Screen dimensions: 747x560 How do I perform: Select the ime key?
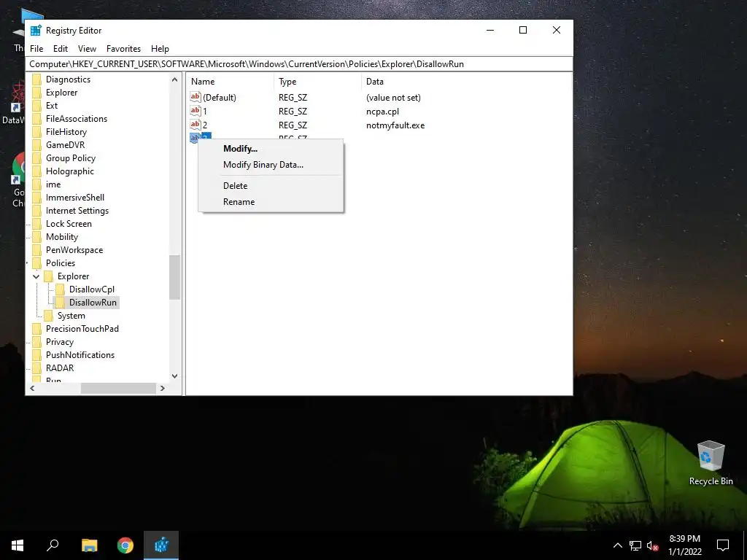(x=53, y=184)
